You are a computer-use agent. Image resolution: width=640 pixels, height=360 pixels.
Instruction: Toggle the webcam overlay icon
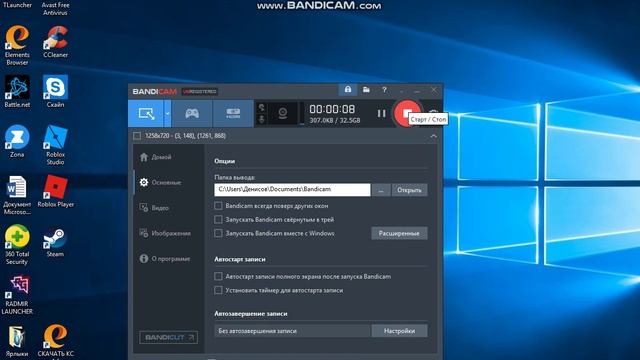pyautogui.click(x=282, y=113)
